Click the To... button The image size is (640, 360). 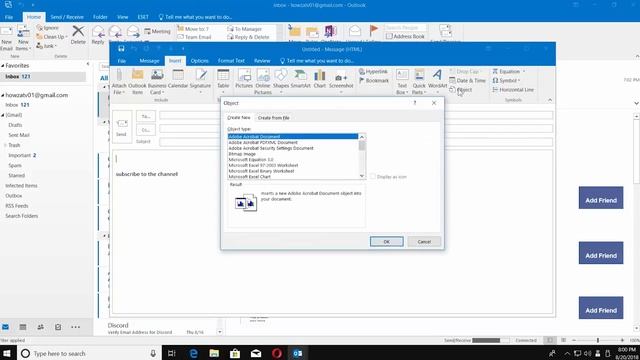pyautogui.click(x=146, y=116)
